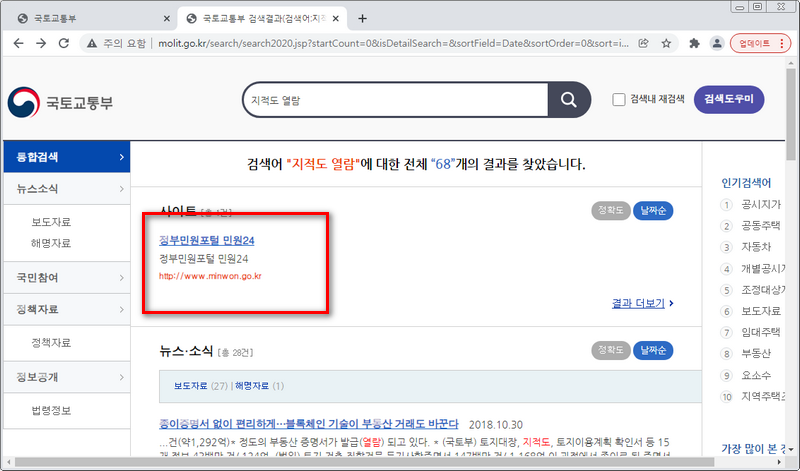Viewport: 800px width, 471px height.
Task: Open a new browser tab
Action: point(362,18)
